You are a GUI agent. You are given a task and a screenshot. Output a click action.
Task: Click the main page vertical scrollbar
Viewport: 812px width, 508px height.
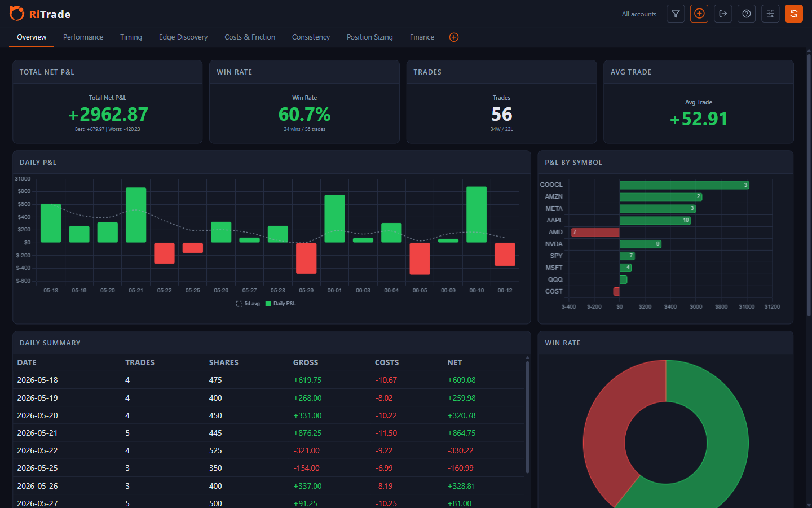tap(809, 185)
